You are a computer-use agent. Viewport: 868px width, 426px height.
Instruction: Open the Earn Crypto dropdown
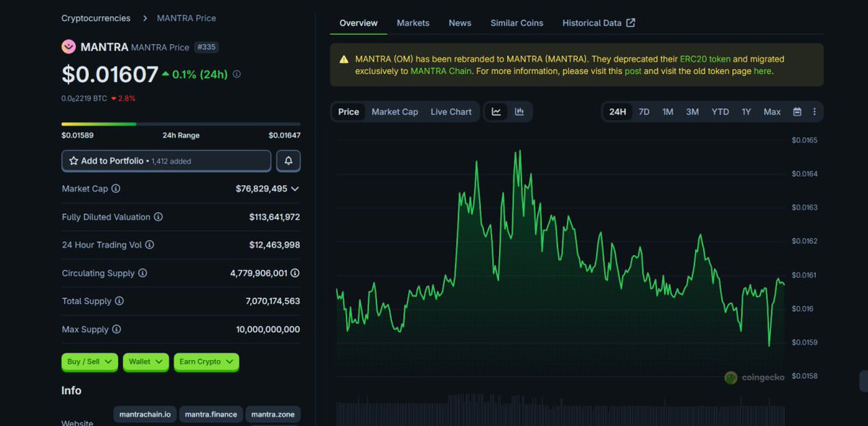click(x=206, y=362)
